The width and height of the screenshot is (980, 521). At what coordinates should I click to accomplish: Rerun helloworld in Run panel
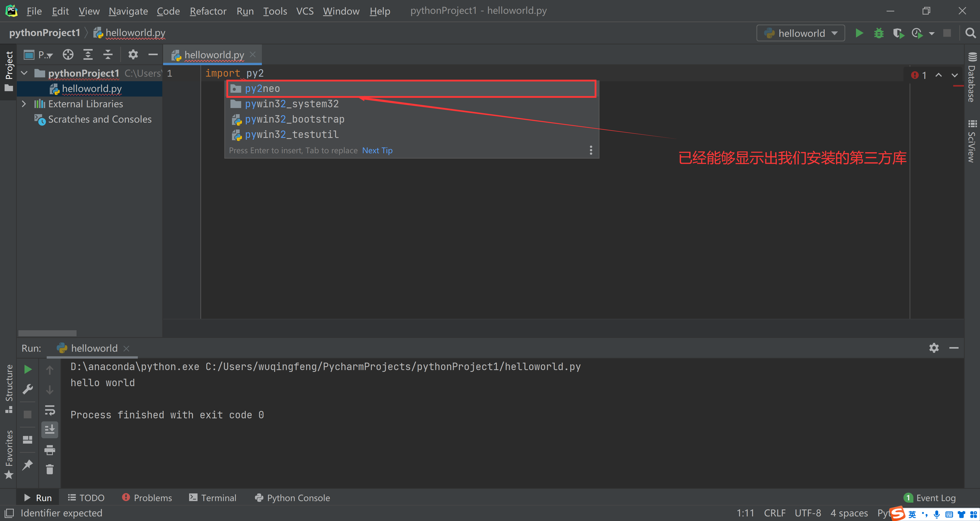coord(27,369)
